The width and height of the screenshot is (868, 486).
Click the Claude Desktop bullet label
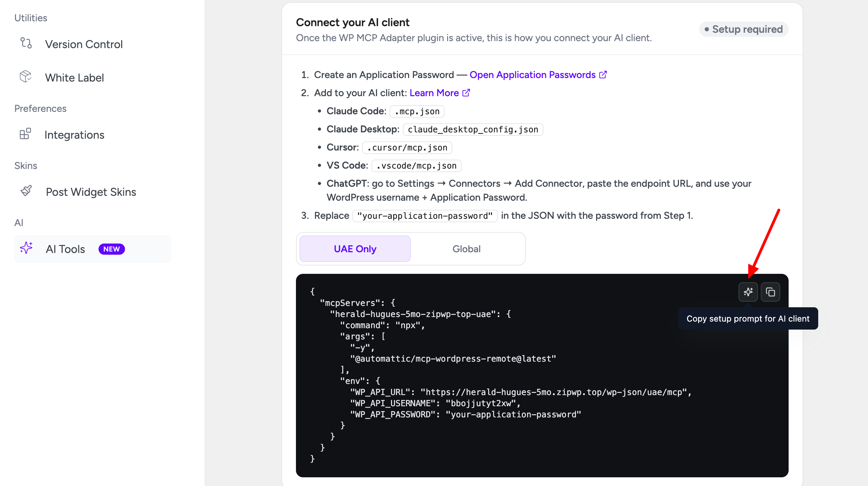363,129
